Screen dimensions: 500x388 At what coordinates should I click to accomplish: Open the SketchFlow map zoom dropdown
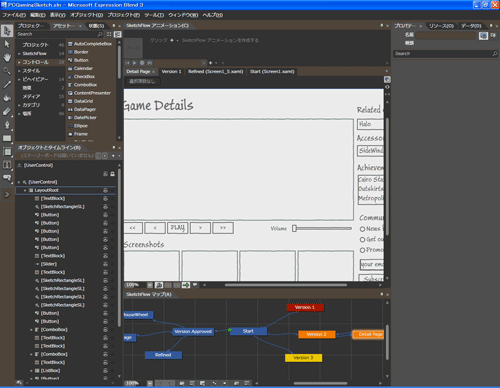click(150, 383)
